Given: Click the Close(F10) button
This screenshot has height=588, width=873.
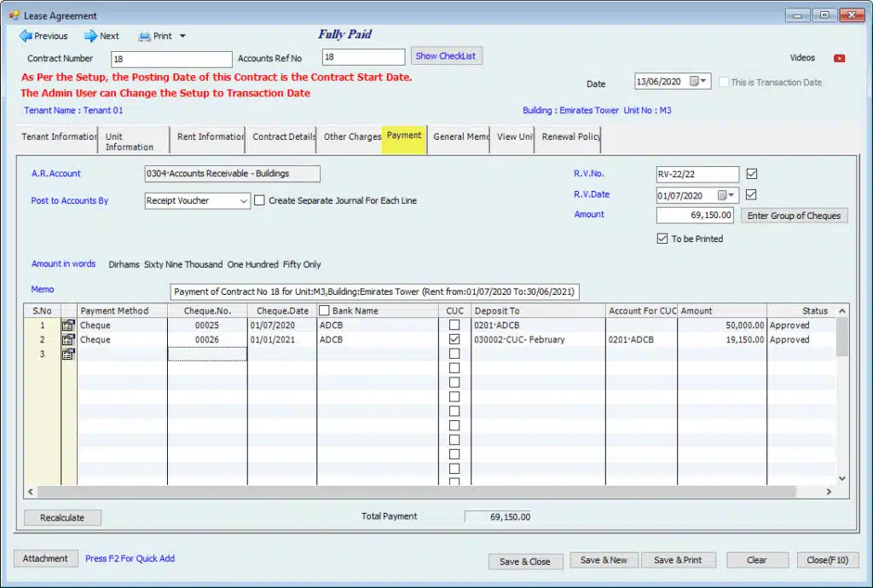Looking at the screenshot, I should tap(828, 560).
